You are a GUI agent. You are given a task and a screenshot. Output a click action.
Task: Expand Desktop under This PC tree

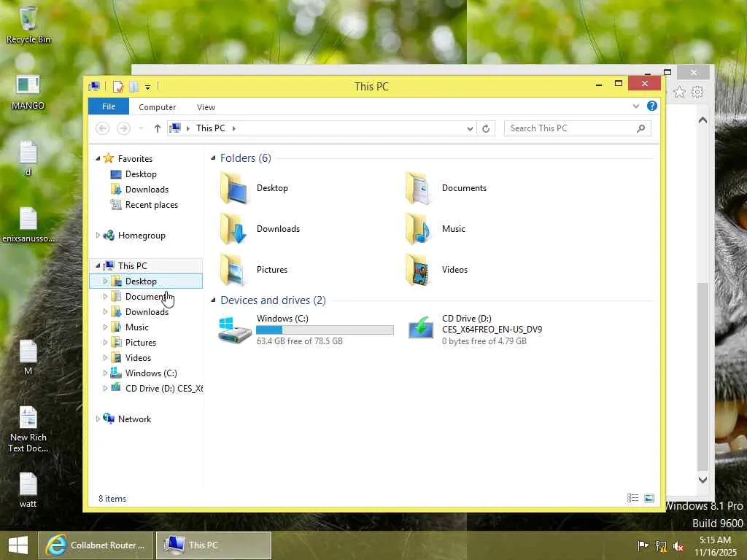tap(105, 281)
